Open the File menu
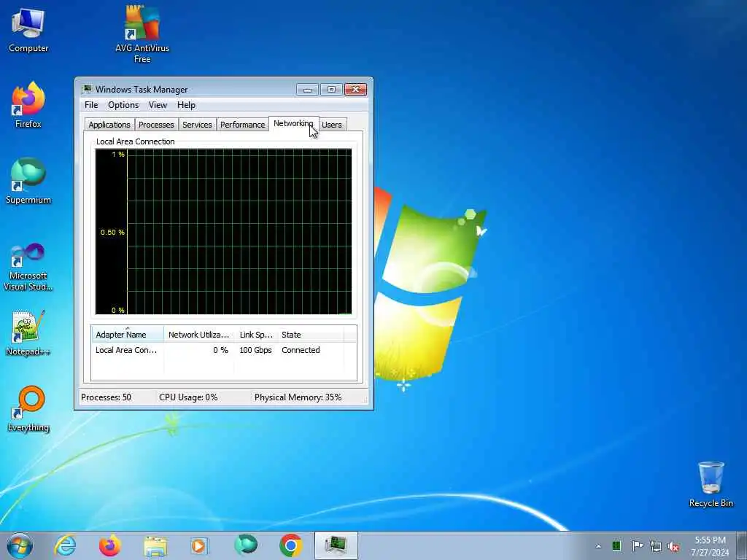 pos(91,105)
